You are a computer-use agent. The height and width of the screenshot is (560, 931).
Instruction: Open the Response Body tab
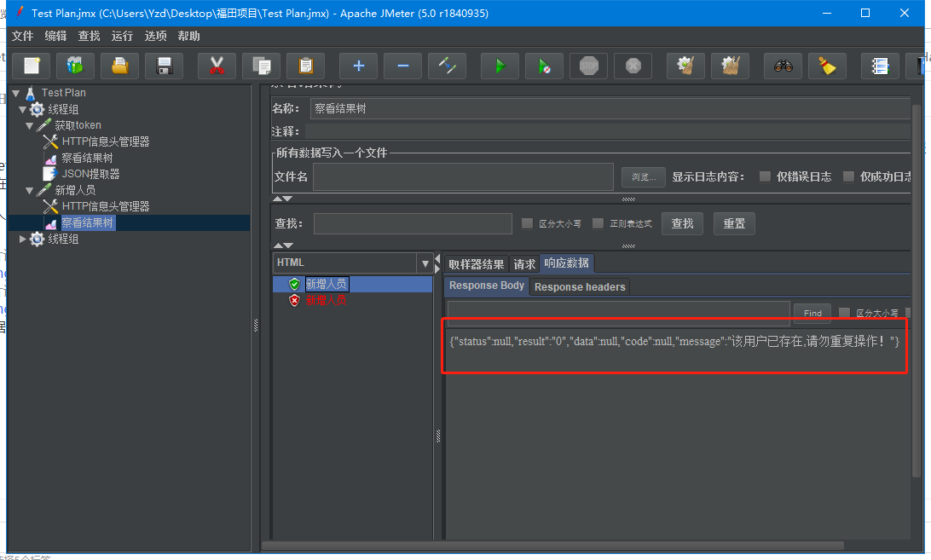[486, 286]
